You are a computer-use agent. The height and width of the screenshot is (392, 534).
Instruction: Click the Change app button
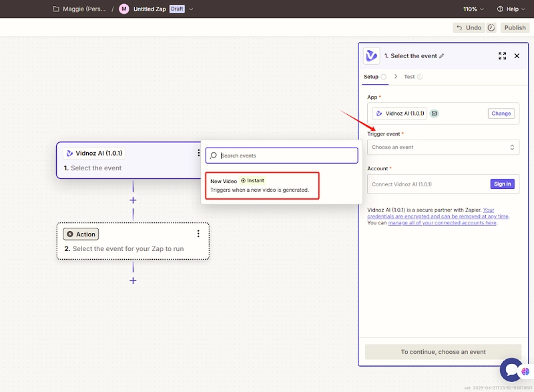(501, 114)
